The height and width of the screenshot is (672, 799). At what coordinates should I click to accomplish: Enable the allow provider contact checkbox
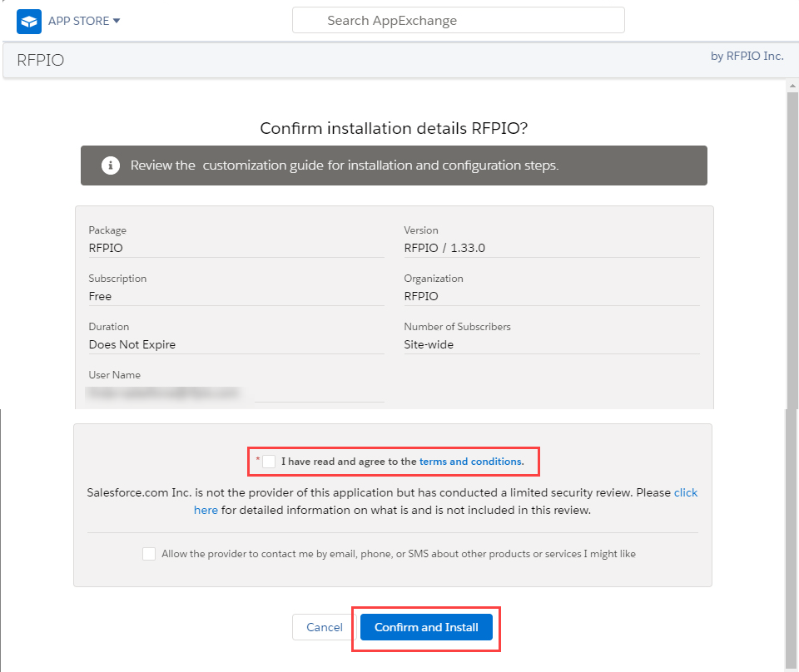(x=149, y=554)
